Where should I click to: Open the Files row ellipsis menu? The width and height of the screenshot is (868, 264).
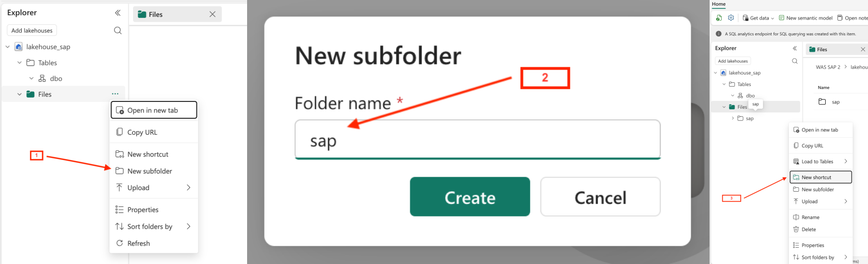point(115,94)
